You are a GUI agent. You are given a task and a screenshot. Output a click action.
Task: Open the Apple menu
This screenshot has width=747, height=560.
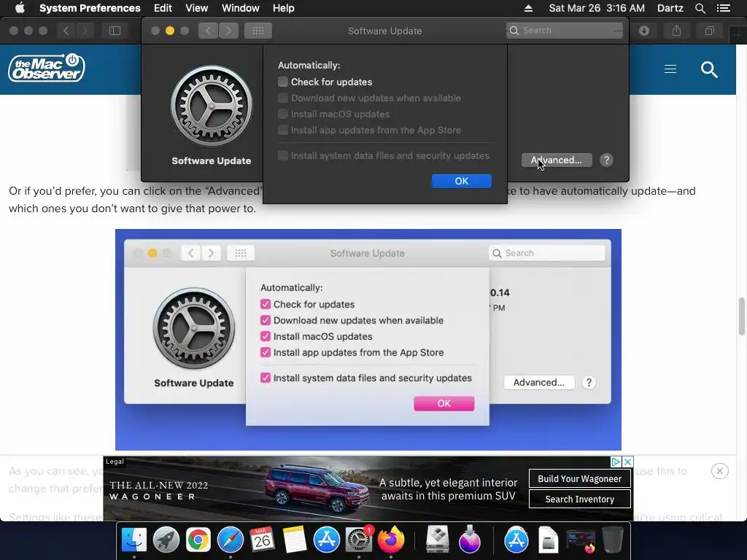point(20,8)
